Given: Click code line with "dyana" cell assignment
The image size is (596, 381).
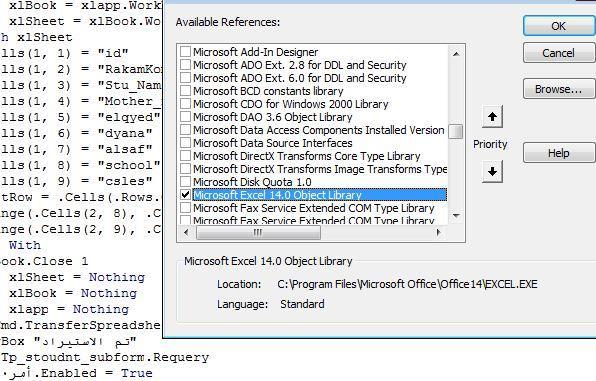Looking at the screenshot, I should point(76,133).
